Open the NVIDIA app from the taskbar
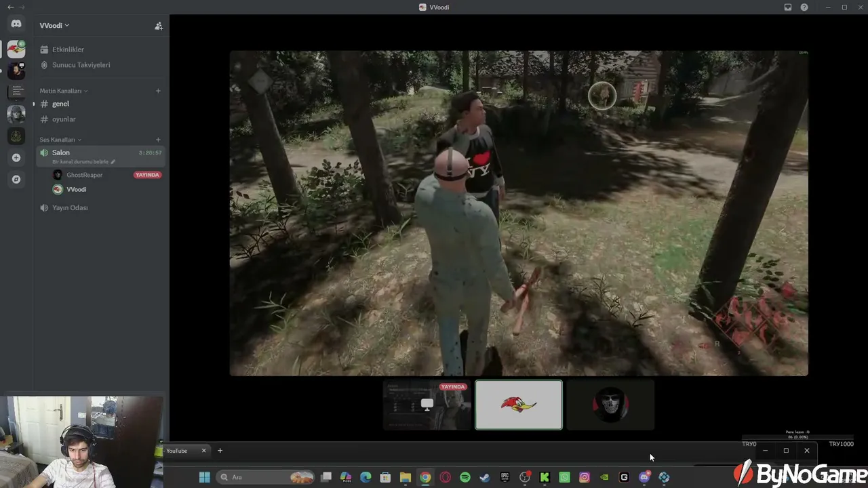 coord(604,477)
